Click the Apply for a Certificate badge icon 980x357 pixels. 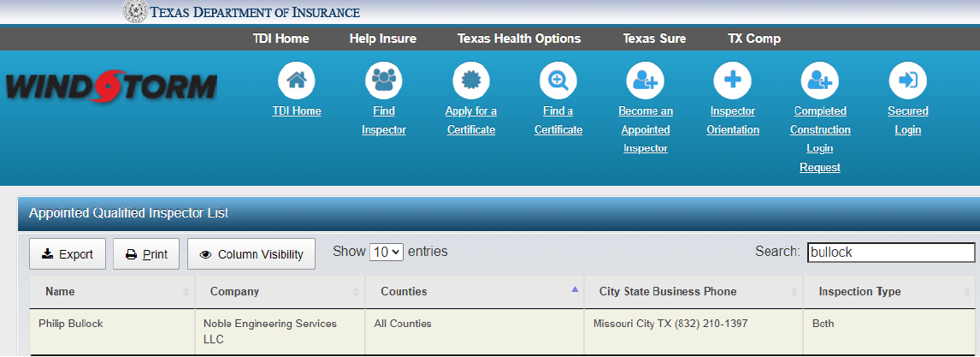[x=471, y=80]
